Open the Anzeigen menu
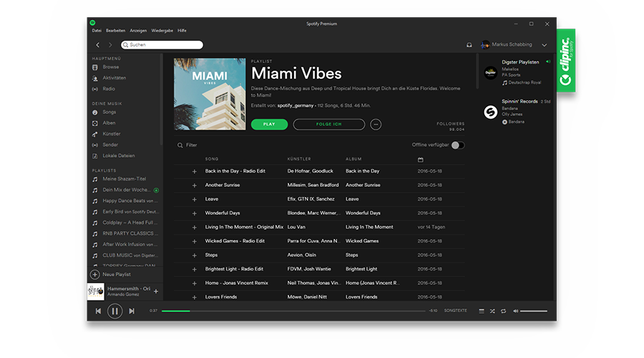644x358 pixels. tap(138, 30)
